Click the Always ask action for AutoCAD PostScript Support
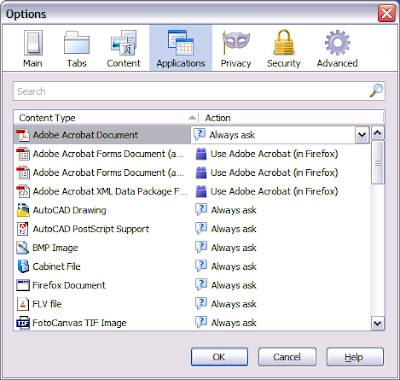 tap(226, 229)
